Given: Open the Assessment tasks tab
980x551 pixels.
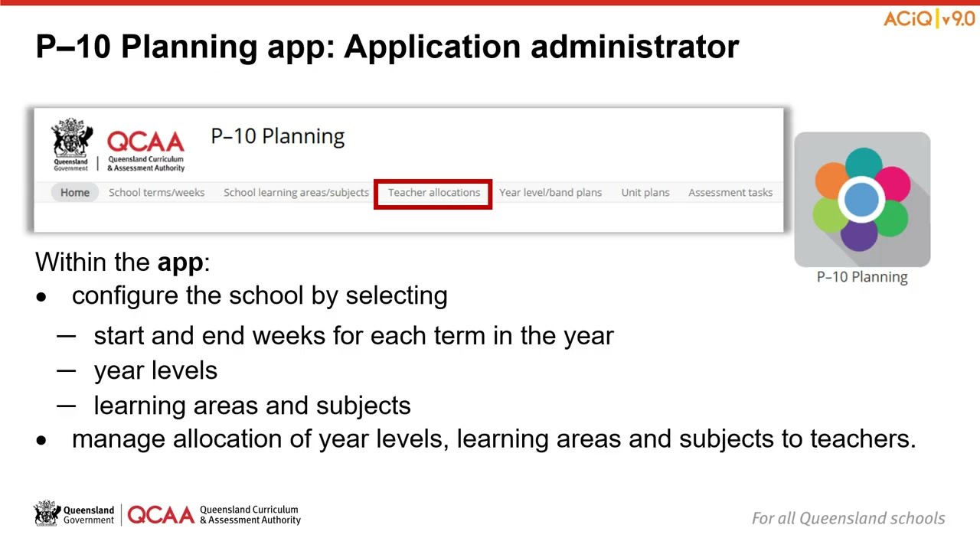Looking at the screenshot, I should pyautogui.click(x=730, y=193).
